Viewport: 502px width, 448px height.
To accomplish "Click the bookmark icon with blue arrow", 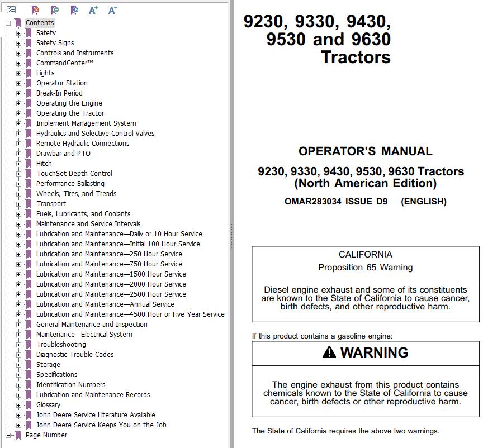I will 74,10.
